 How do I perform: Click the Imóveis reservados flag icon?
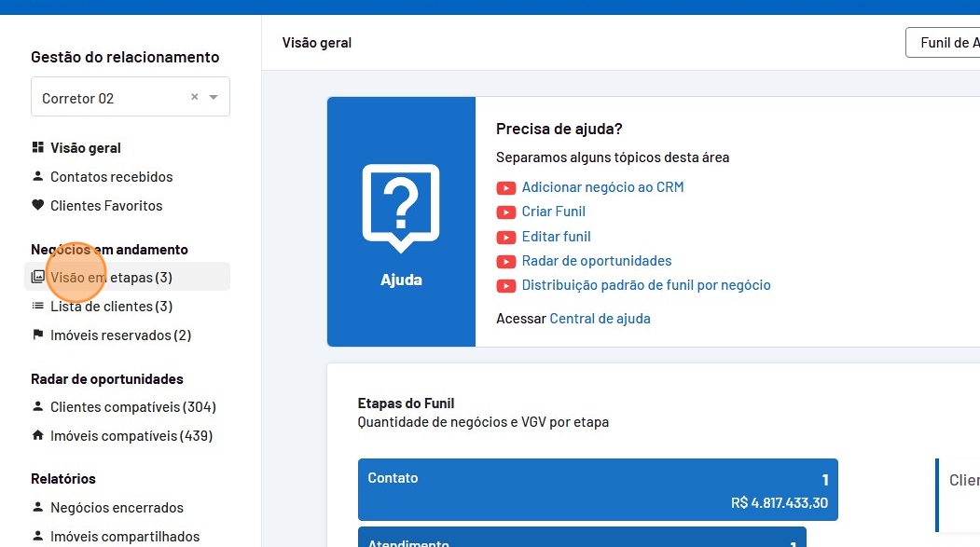coord(38,335)
